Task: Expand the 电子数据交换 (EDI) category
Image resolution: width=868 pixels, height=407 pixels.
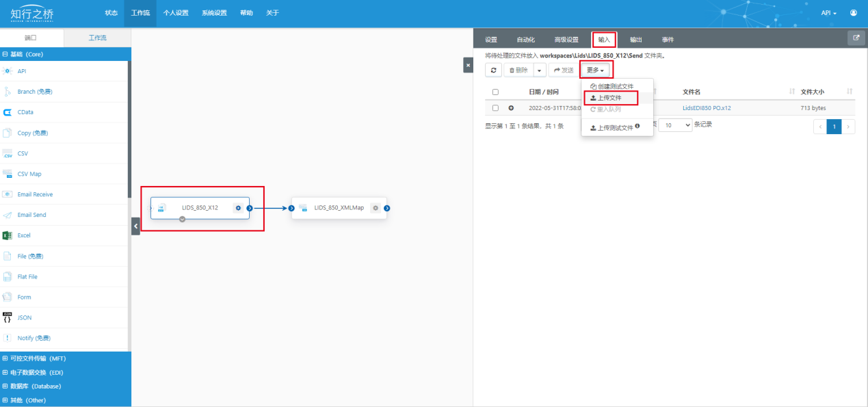Action: [35, 372]
